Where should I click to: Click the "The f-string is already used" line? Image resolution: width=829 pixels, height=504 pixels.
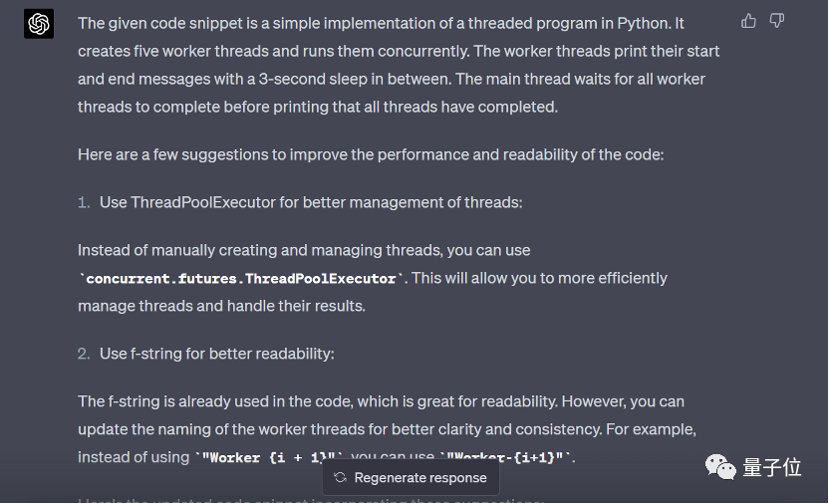coord(381,401)
